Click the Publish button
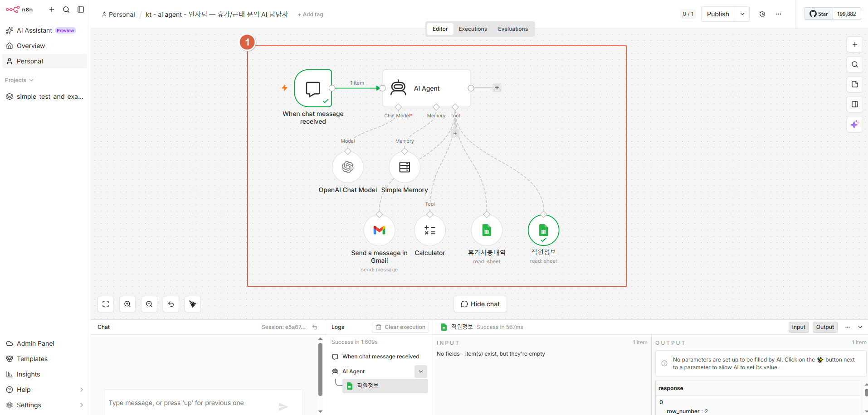Viewport: 868px width, 415px height. [x=718, y=14]
